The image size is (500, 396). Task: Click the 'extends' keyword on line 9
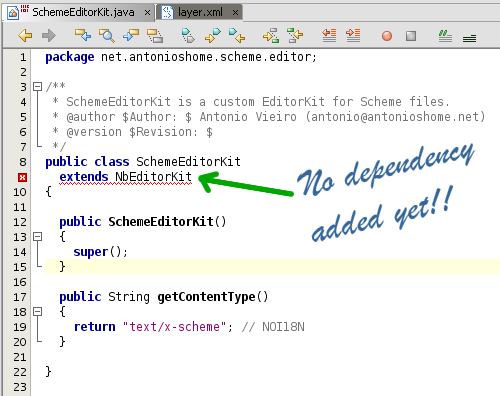[84, 177]
